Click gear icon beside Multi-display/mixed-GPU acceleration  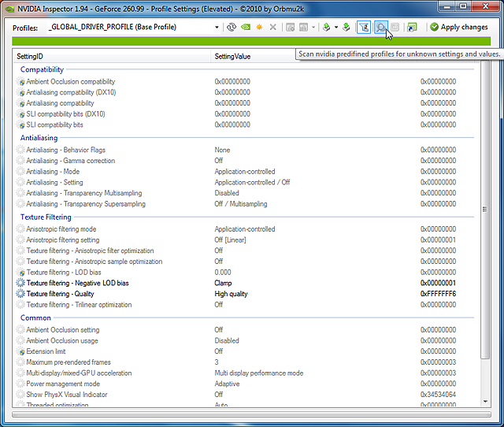[20, 373]
